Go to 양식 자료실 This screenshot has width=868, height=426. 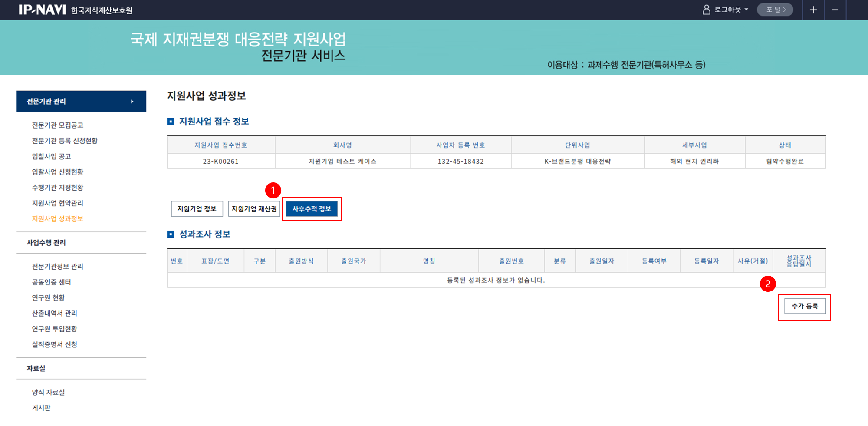(x=48, y=392)
